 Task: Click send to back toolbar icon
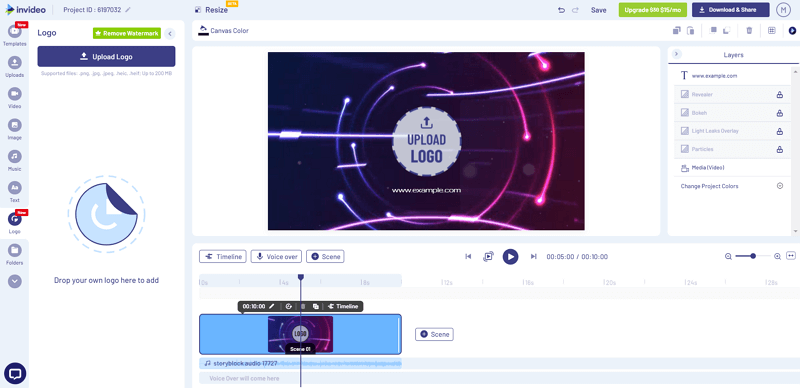727,31
